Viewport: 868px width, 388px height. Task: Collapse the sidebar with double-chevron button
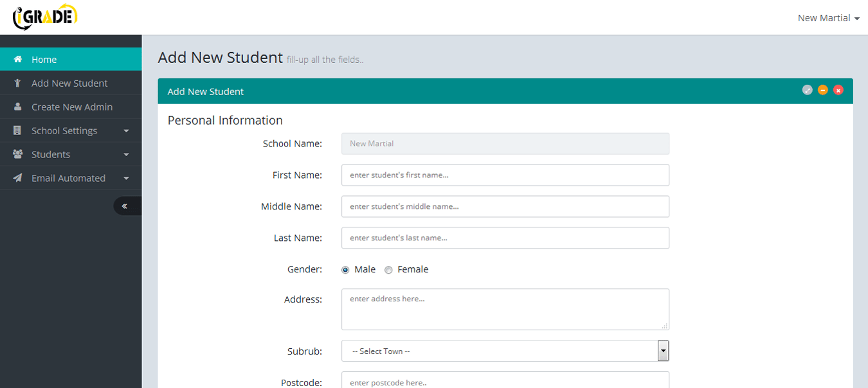(127, 206)
